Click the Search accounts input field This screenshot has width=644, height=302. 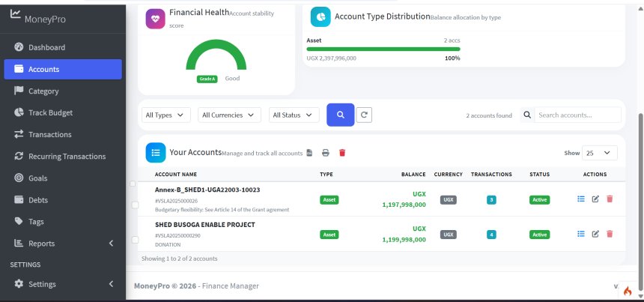(578, 115)
